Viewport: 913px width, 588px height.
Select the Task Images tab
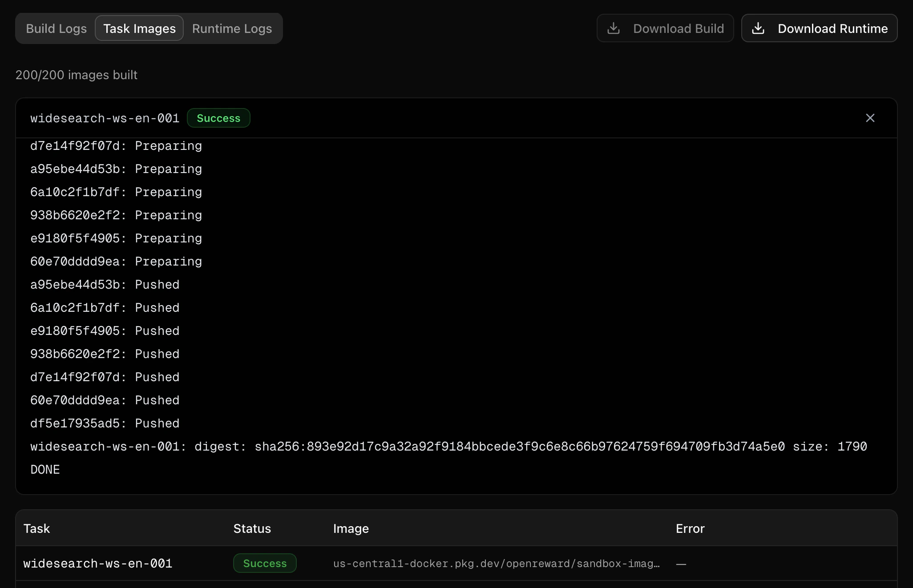click(x=139, y=28)
